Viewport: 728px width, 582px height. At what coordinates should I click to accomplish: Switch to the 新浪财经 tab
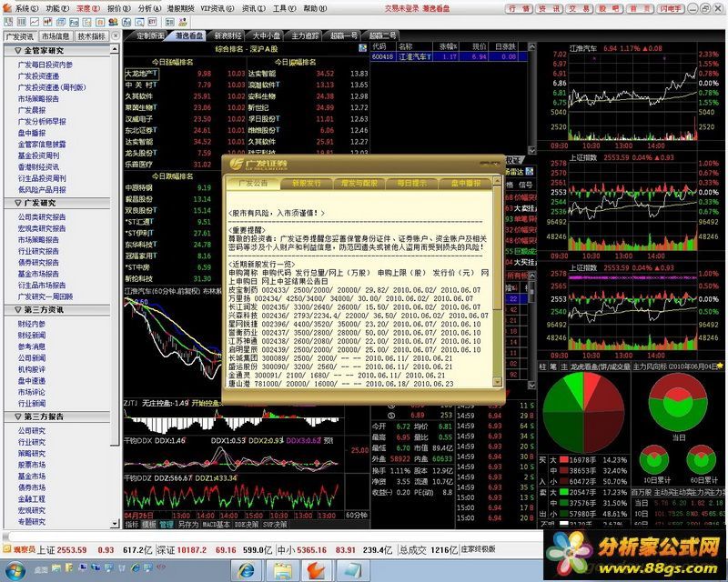point(227,35)
